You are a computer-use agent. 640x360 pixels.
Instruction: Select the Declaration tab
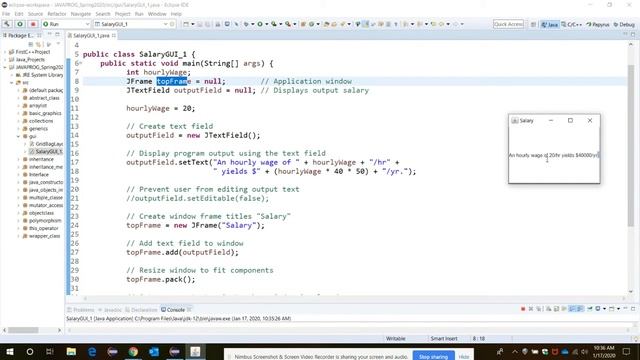click(x=141, y=310)
